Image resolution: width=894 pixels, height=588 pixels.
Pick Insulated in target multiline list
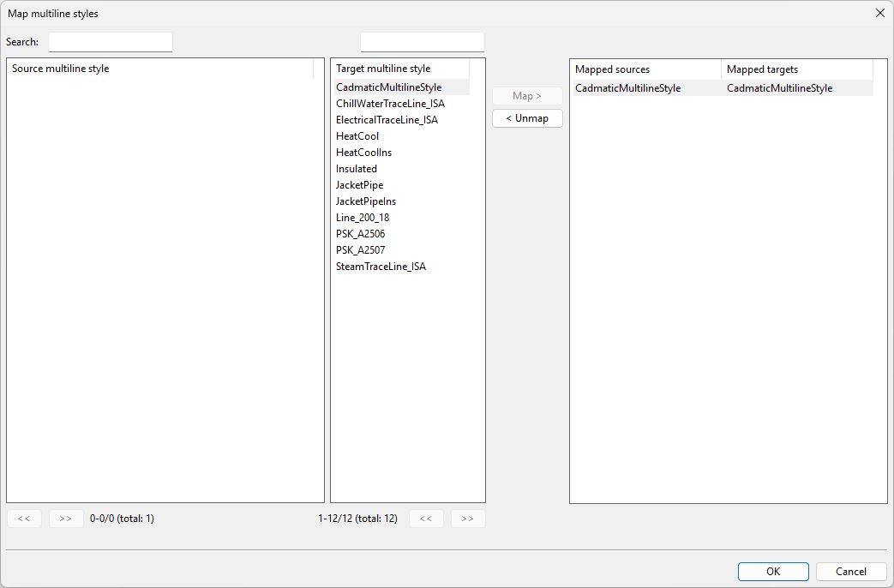pyautogui.click(x=357, y=169)
